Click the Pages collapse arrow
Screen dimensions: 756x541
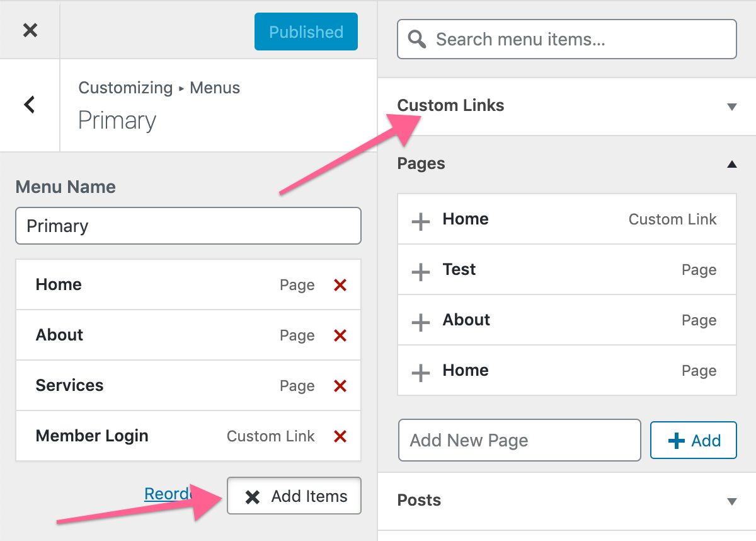click(731, 164)
